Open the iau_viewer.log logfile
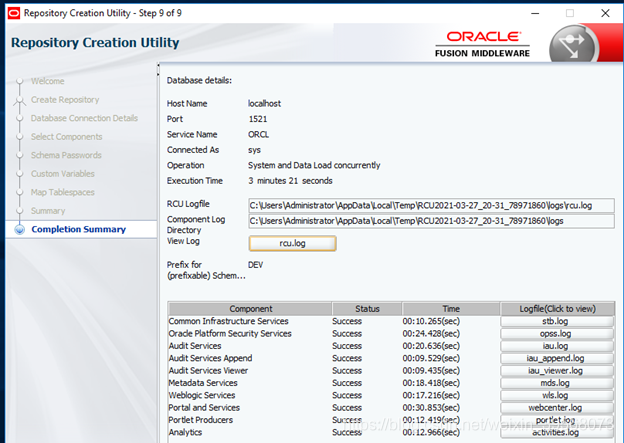The height and width of the screenshot is (443, 624). click(x=557, y=371)
